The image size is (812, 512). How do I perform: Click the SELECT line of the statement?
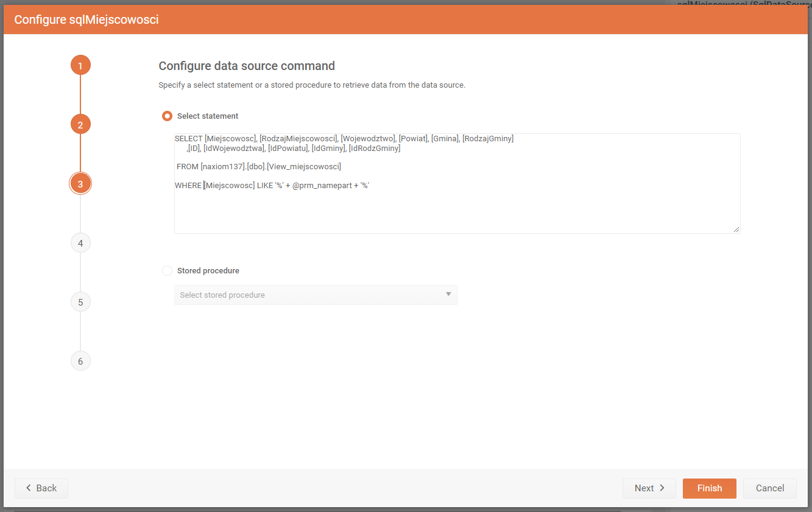344,139
